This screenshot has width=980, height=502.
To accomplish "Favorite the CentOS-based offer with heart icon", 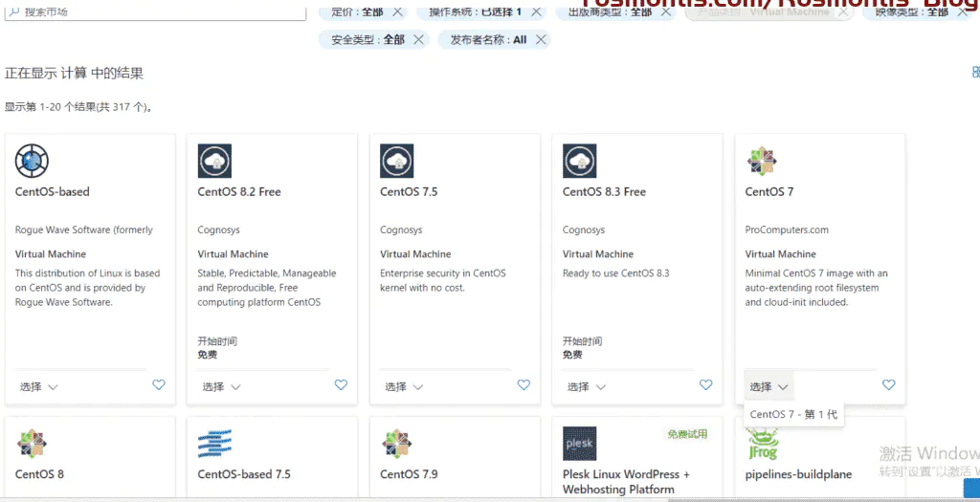I will click(159, 384).
